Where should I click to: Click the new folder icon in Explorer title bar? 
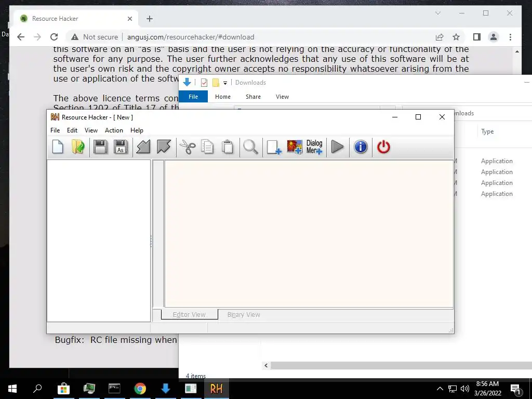(x=216, y=83)
